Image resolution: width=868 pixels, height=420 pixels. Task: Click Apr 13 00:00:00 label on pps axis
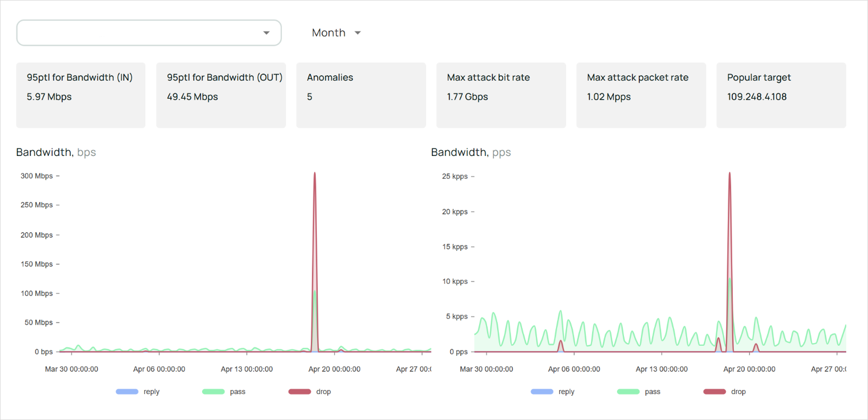point(662,369)
